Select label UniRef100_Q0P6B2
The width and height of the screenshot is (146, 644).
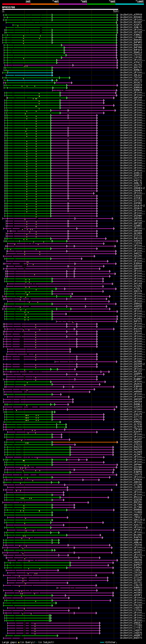[131, 203]
